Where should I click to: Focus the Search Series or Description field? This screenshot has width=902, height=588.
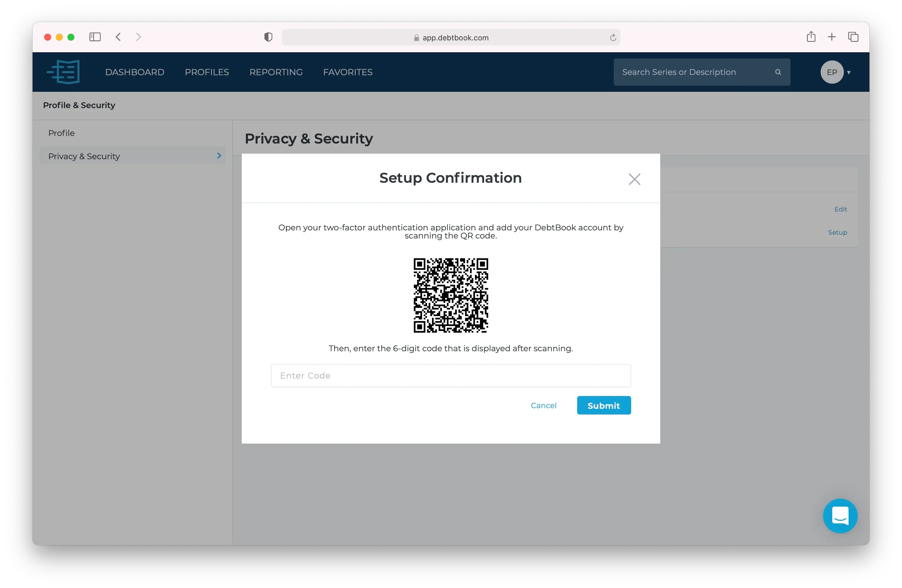coord(702,72)
